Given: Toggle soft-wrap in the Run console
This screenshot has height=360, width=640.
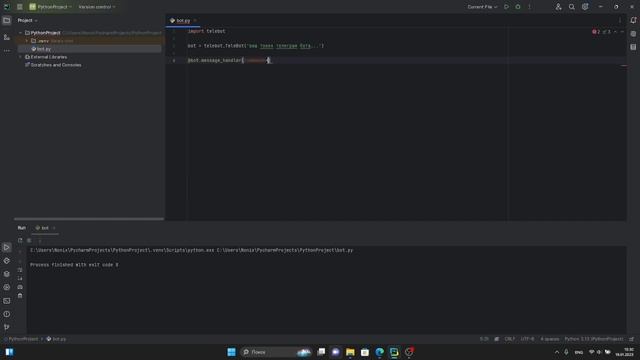Looking at the screenshot, I should tap(20, 270).
